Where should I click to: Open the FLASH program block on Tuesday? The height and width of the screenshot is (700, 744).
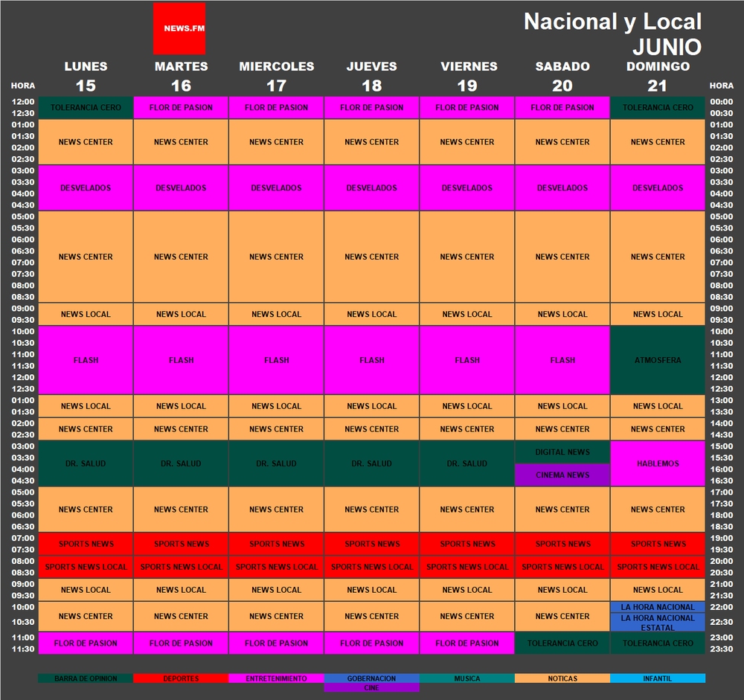181,360
